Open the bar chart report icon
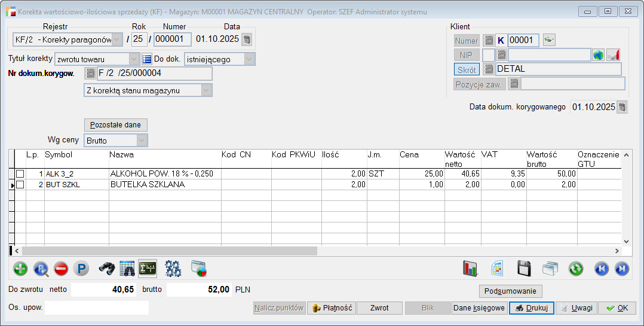644x326 pixels. (x=471, y=269)
